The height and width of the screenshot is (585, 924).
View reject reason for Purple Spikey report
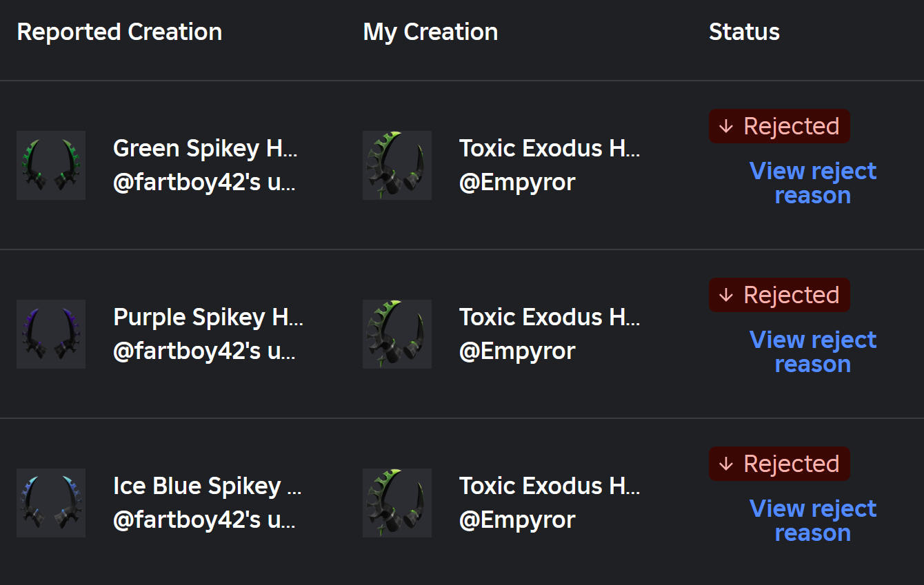(x=813, y=351)
